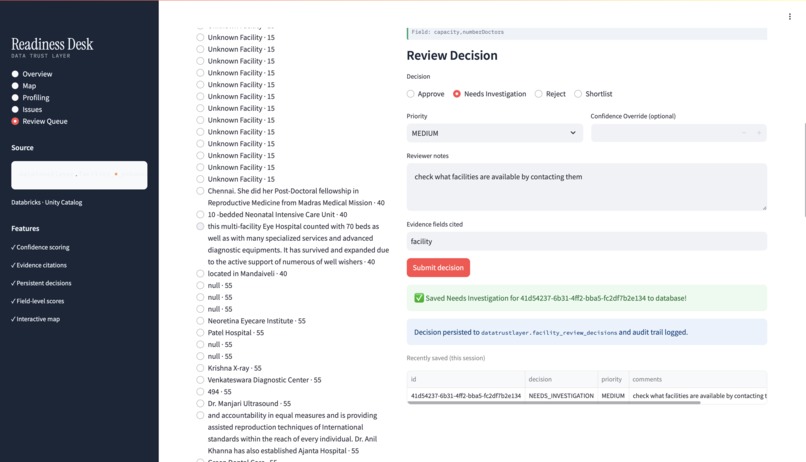Select the Overview navigation option
The width and height of the screenshot is (806, 462).
click(32, 74)
